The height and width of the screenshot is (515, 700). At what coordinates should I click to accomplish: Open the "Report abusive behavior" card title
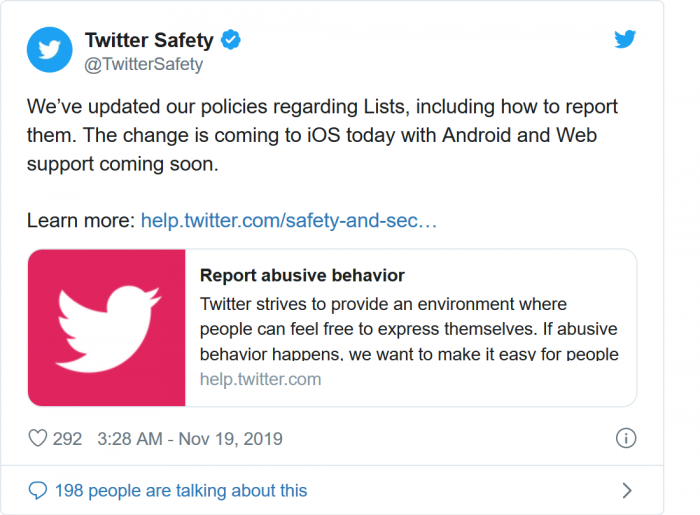pyautogui.click(x=302, y=275)
